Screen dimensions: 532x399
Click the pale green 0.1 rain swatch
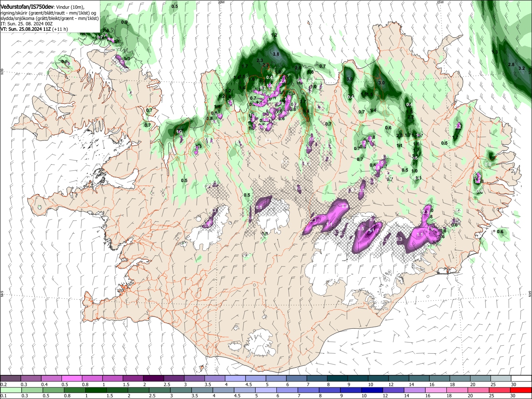pos(11,390)
